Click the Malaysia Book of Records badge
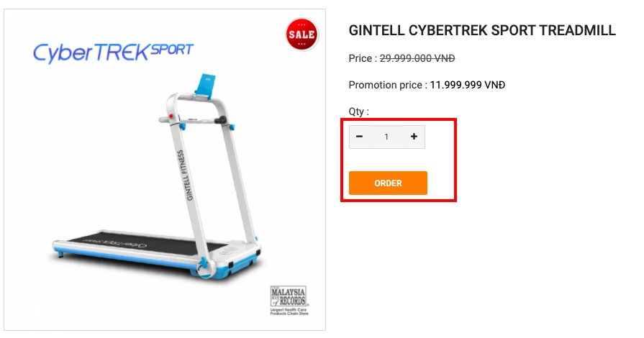 (x=289, y=296)
